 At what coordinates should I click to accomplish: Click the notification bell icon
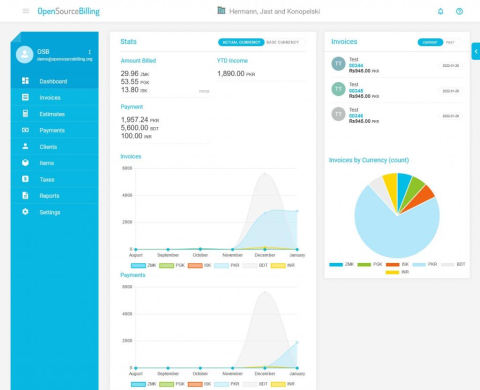click(x=440, y=11)
